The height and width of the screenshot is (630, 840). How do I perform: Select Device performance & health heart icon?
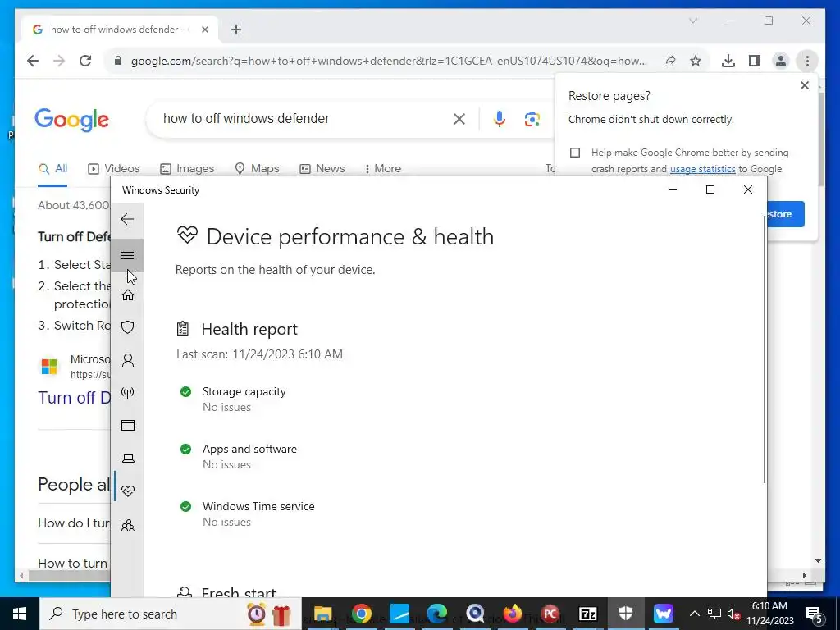click(x=127, y=491)
